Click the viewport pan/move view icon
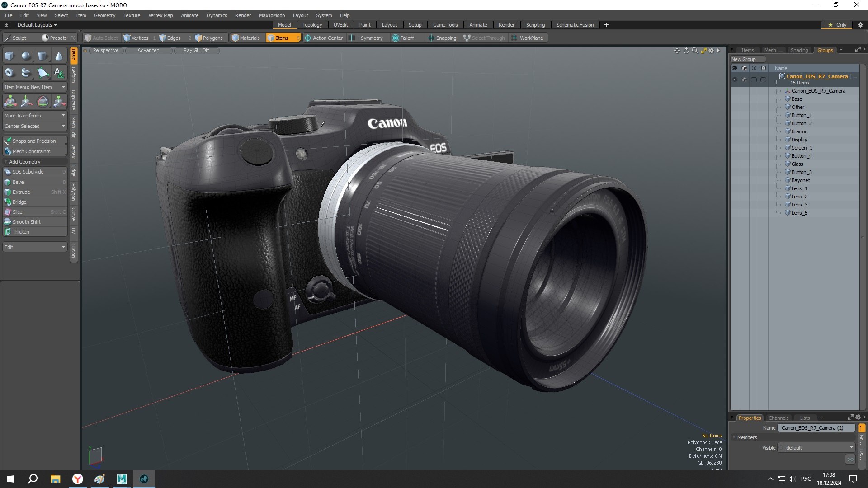 pos(677,51)
